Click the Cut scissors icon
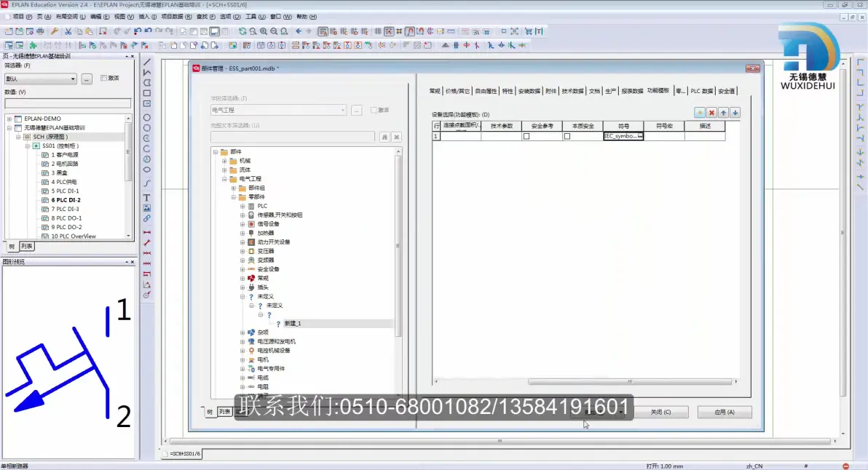Image resolution: width=868 pixels, height=470 pixels. point(68,31)
